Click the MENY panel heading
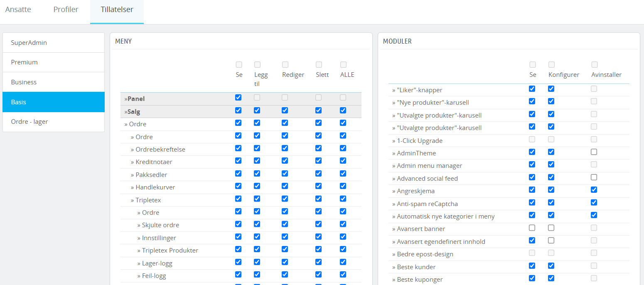 [x=123, y=41]
